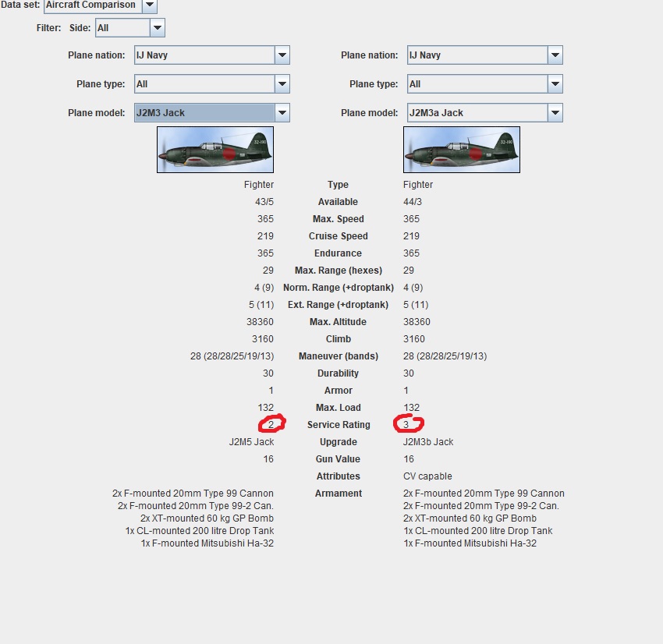This screenshot has height=644, width=663.
Task: Click the J2M3a Jack aircraft picture
Action: coord(462,150)
